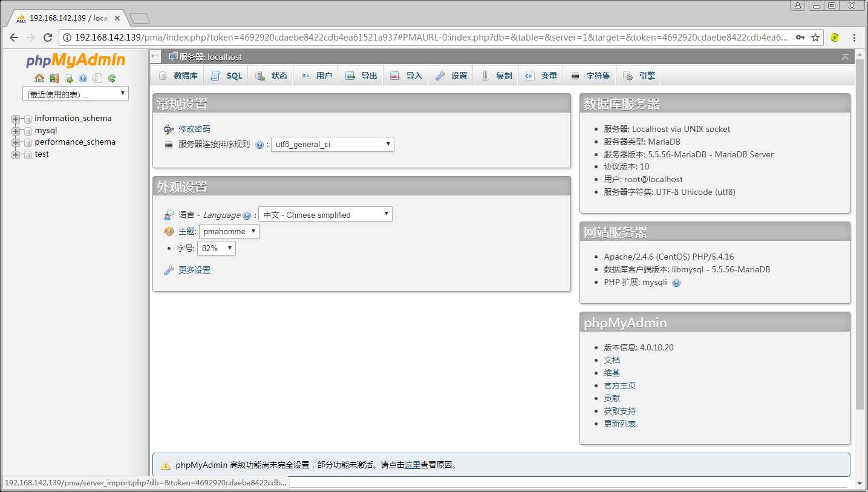Viewport: 868px width, 492px height.
Task: Expand the performance_schema tree node
Action: [x=16, y=143]
